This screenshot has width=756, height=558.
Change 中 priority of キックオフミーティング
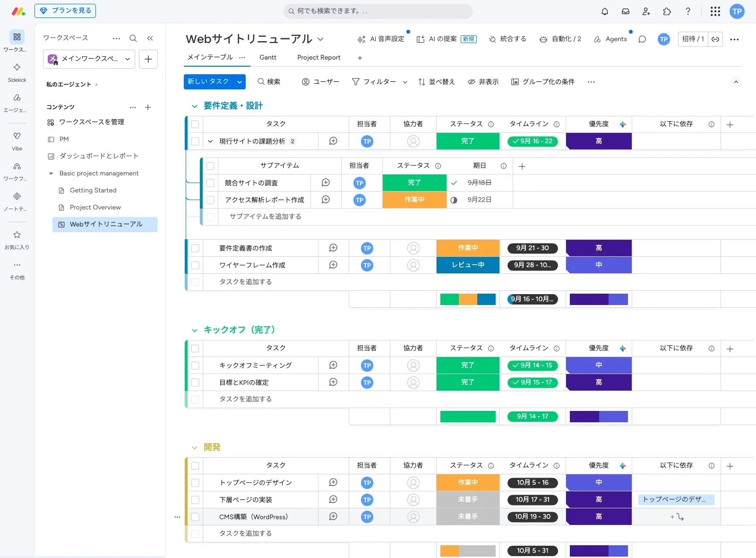click(x=599, y=366)
